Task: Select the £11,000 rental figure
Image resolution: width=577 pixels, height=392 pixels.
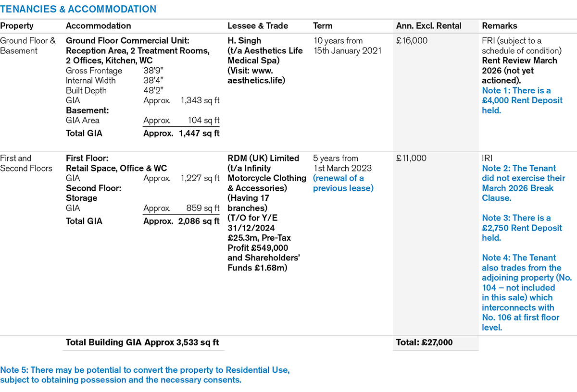Action: point(411,158)
